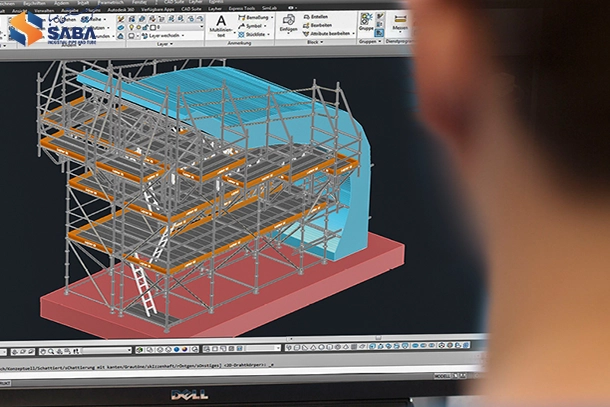
Task: Switch to the Autodesk 360 tab
Action: 121,9
